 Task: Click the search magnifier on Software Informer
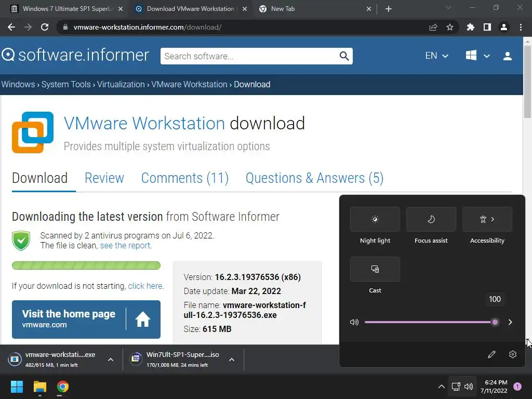[x=344, y=56]
